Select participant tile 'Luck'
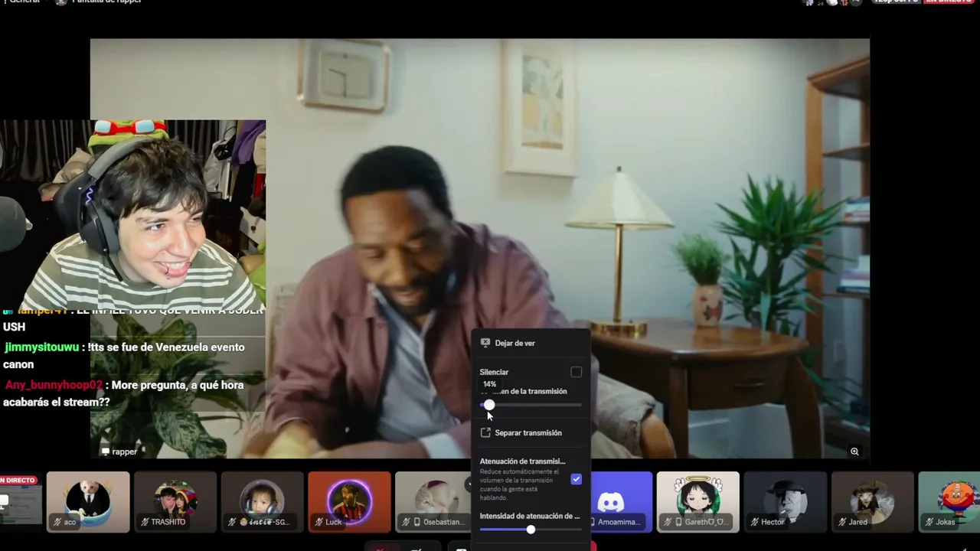This screenshot has height=551, width=980. click(x=349, y=502)
